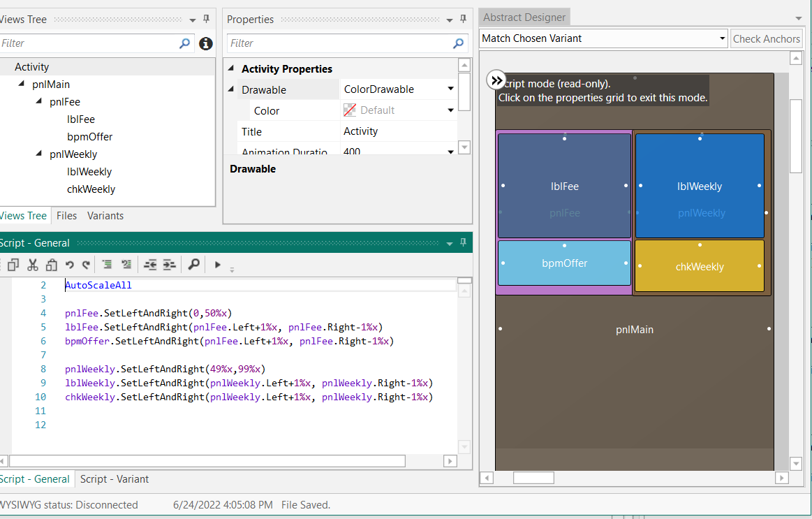Redo the last script edit
Image resolution: width=812 pixels, height=519 pixels.
tap(86, 265)
